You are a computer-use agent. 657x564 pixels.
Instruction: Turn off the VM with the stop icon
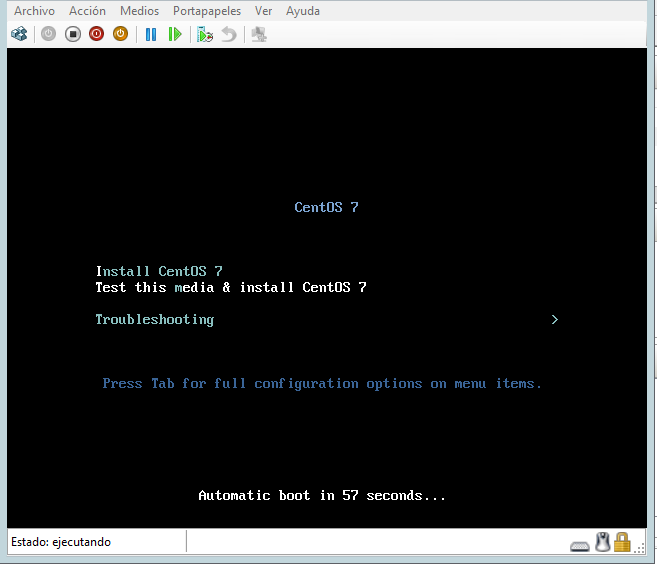tap(72, 34)
